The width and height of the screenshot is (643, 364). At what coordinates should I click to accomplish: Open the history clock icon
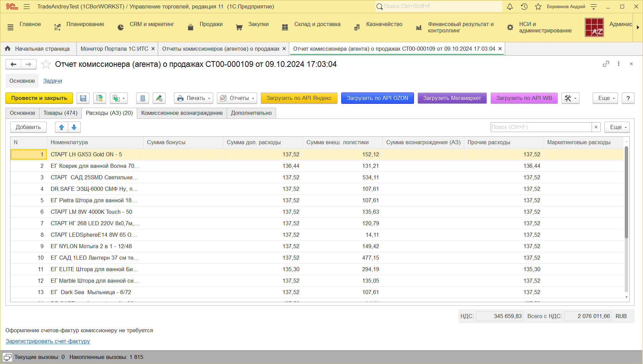coord(524,7)
